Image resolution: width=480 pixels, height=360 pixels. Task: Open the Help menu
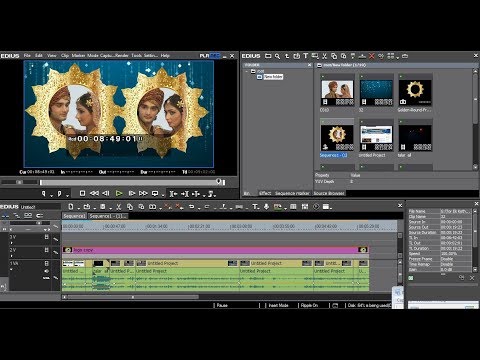[x=165, y=56]
